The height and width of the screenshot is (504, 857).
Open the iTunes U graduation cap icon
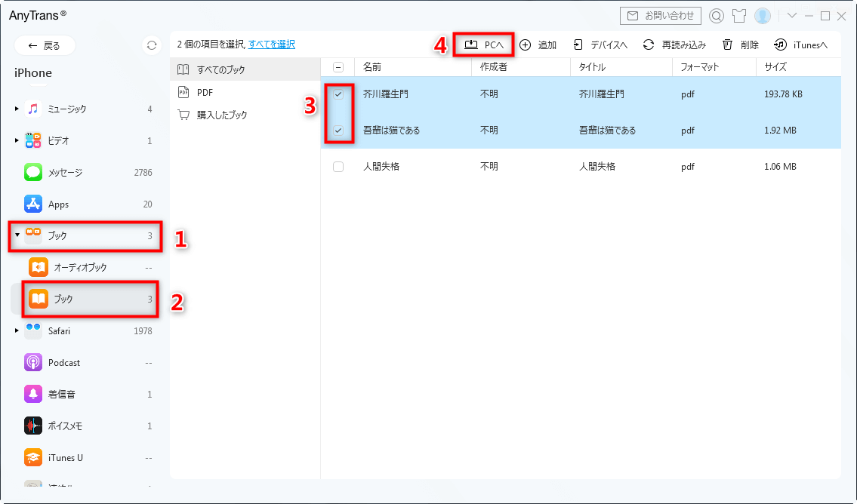(32, 457)
